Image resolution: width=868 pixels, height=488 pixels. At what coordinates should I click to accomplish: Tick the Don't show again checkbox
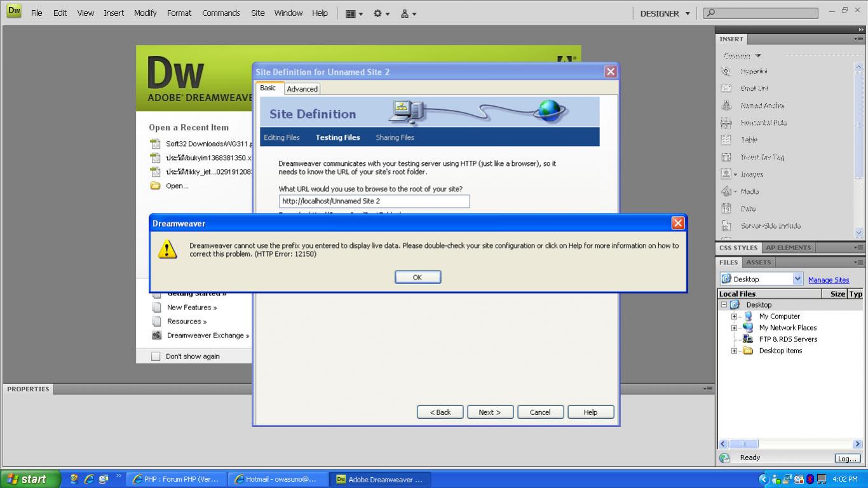156,356
